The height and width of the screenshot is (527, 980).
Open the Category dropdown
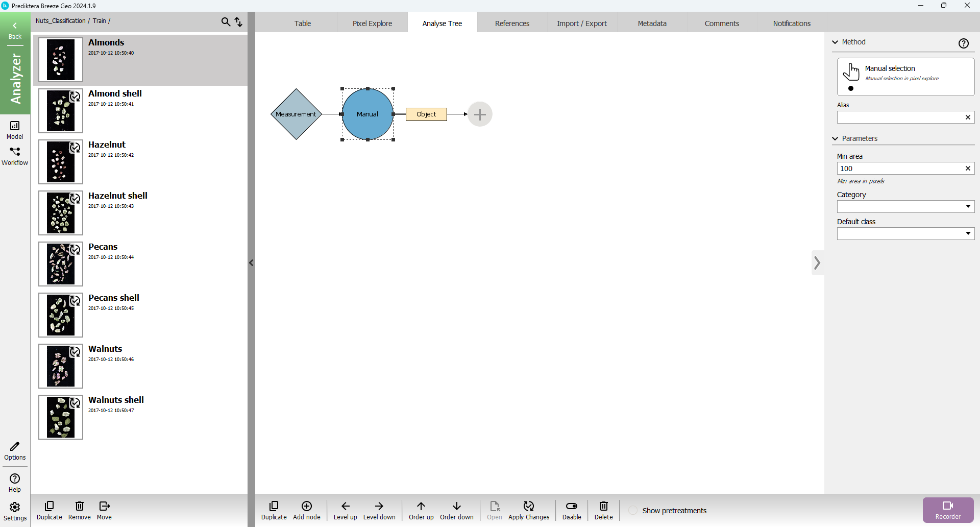click(905, 207)
